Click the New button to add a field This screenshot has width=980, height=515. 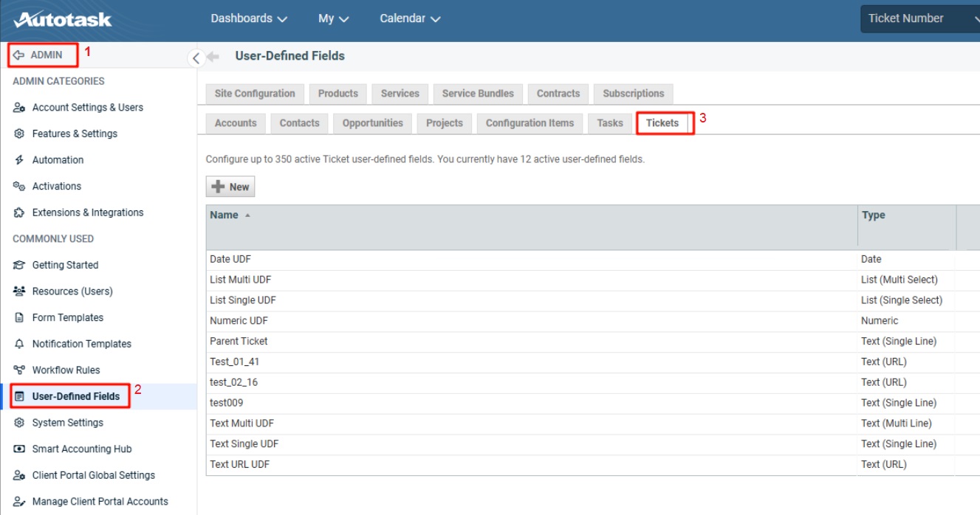click(230, 186)
